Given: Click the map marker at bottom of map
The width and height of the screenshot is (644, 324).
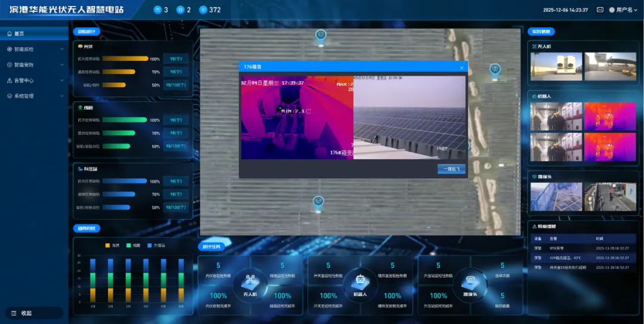Looking at the screenshot, I should click(x=318, y=203).
